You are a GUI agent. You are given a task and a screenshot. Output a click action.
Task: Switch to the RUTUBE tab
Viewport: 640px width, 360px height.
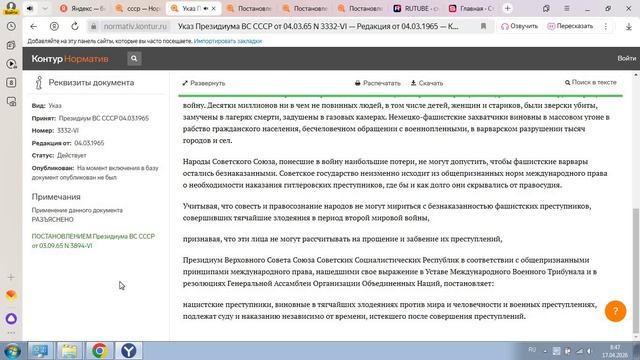[415, 8]
